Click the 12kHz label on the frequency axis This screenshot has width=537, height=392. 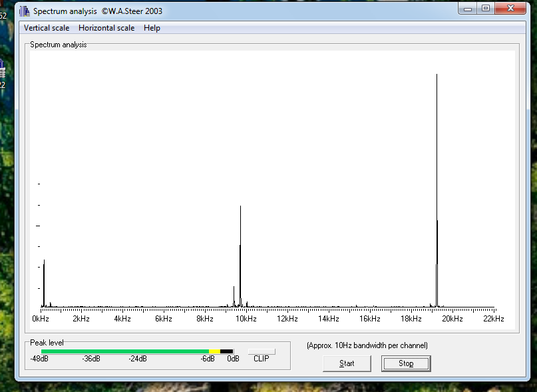point(287,319)
